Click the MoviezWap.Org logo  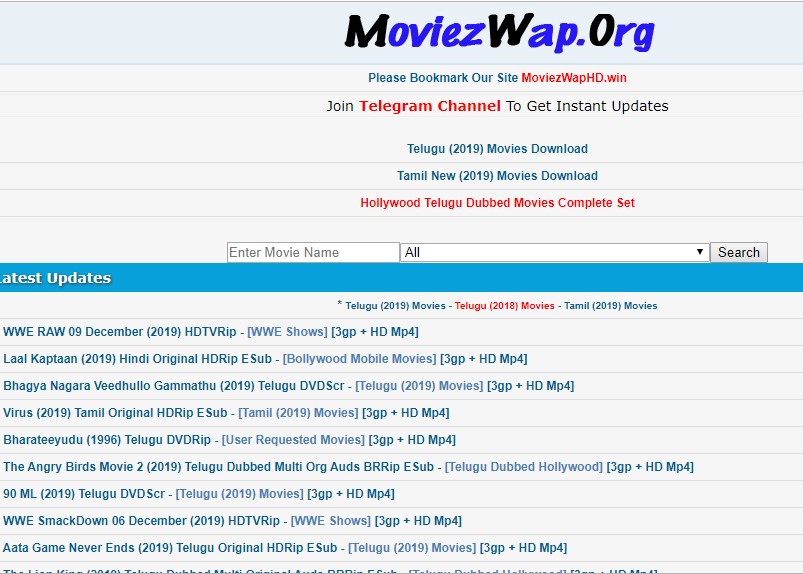pyautogui.click(x=499, y=32)
